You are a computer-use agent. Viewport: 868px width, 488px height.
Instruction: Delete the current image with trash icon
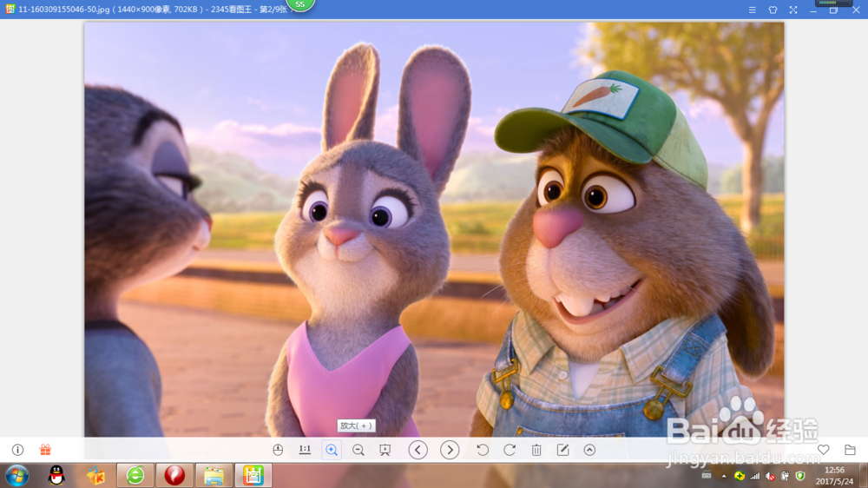536,450
